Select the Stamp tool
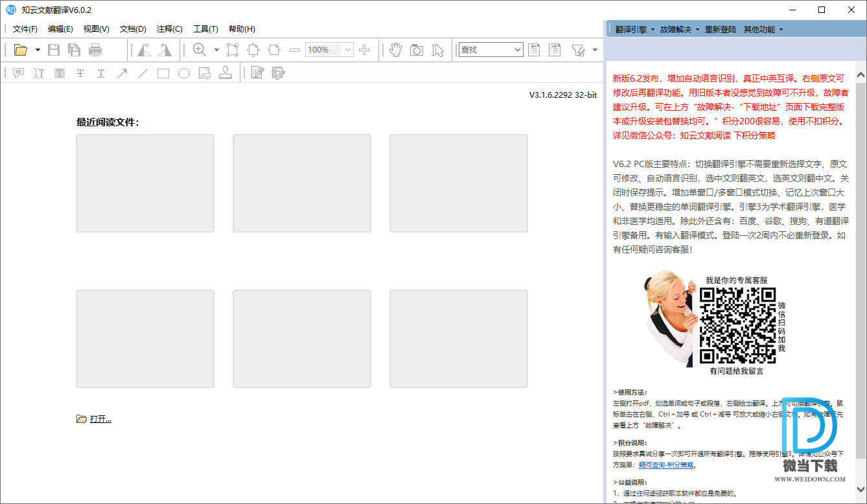The height and width of the screenshot is (504, 867). click(x=225, y=73)
